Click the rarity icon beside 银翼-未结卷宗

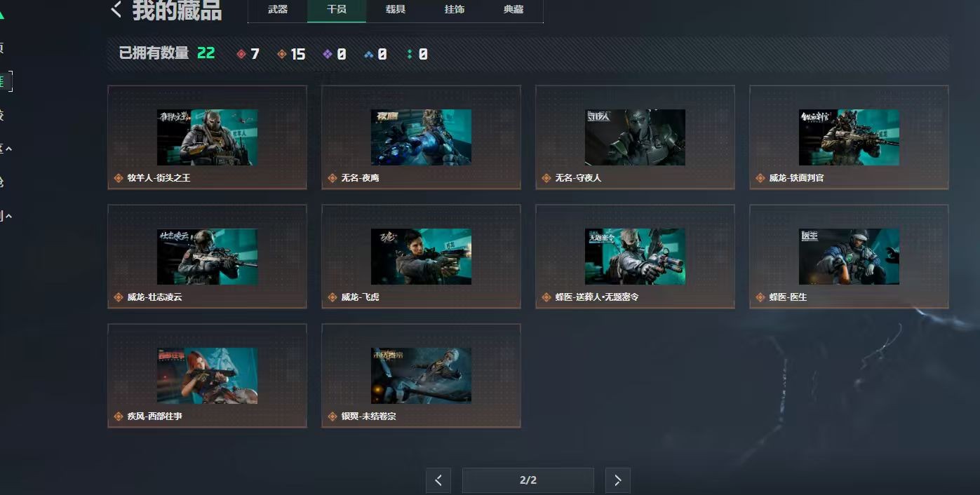coord(333,416)
